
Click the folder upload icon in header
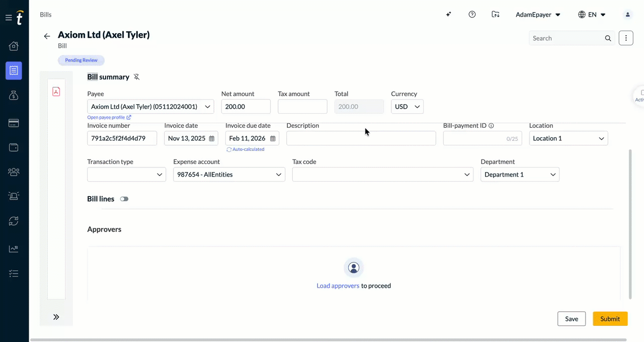(x=496, y=15)
